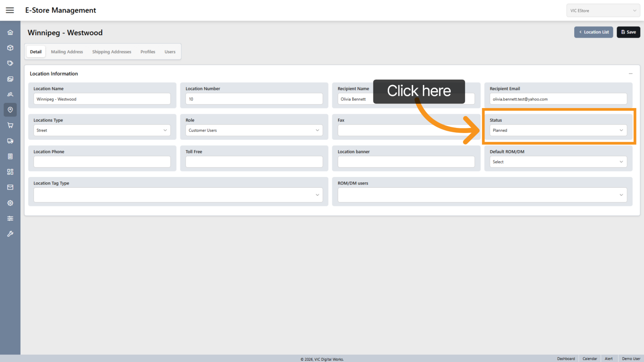
Task: Open the products box icon
Action: point(10,48)
